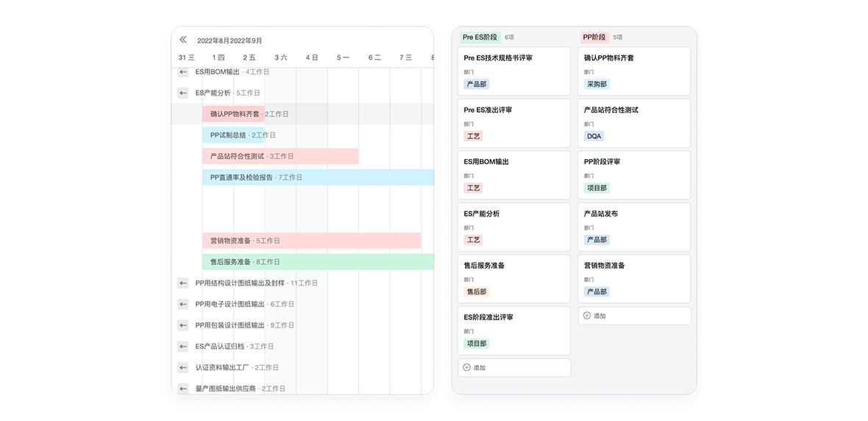Select the 确认PP物料齐套 Gantt bar
Screen dimensions: 868x421
[x=232, y=114]
